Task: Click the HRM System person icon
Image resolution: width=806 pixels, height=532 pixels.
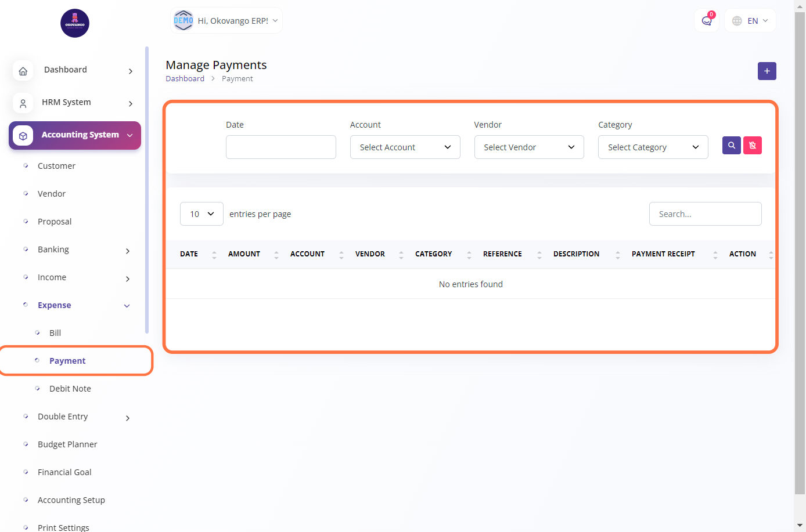Action: click(x=23, y=103)
